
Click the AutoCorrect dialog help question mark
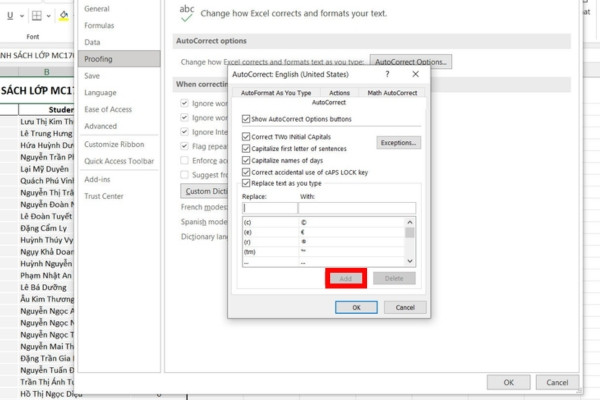(387, 74)
